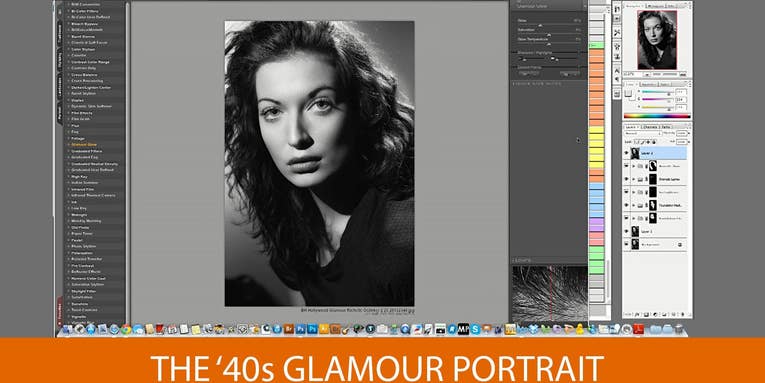Viewport: 765px width, 383px height.
Task: Click the Glow slider handle
Action: tap(540, 25)
